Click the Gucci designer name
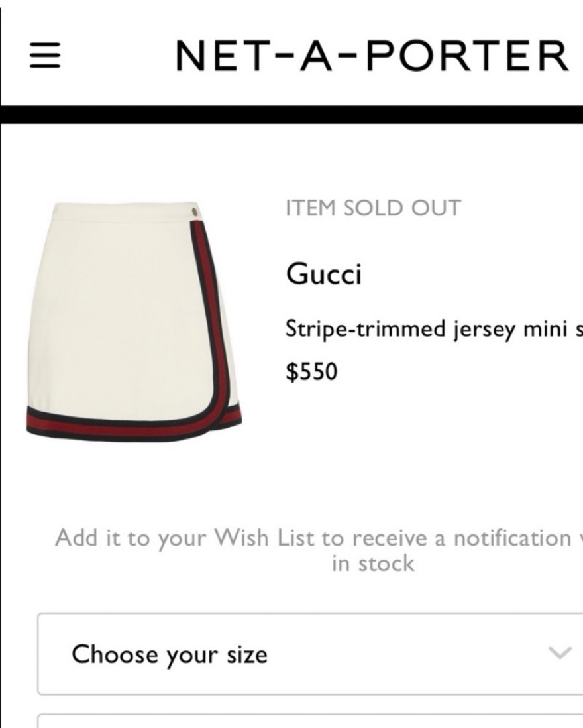The height and width of the screenshot is (728, 583). click(x=323, y=273)
